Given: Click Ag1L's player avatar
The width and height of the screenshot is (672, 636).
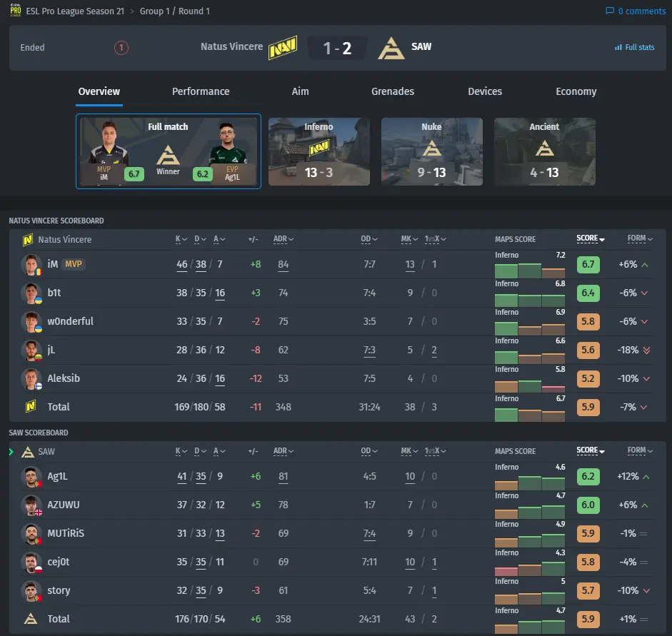Looking at the screenshot, I should (31, 477).
